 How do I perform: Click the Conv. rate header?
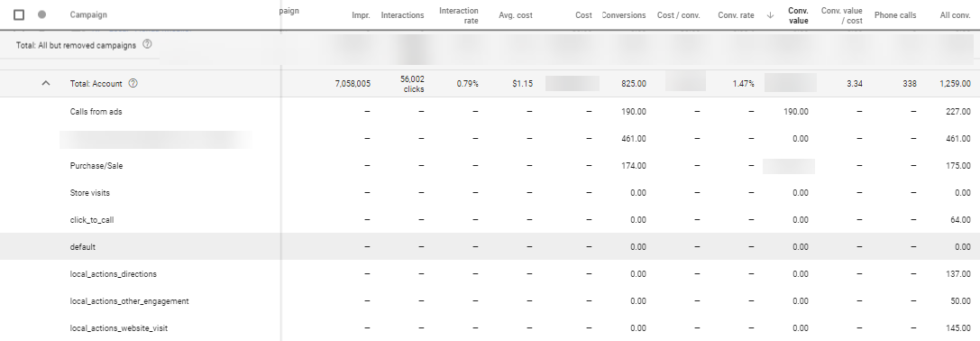click(x=736, y=15)
